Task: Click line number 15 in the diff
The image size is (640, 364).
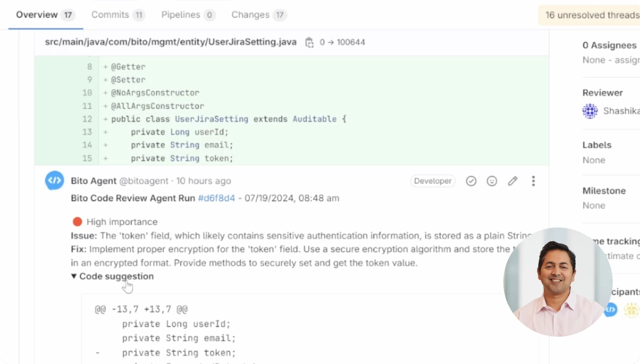Action: (87, 158)
